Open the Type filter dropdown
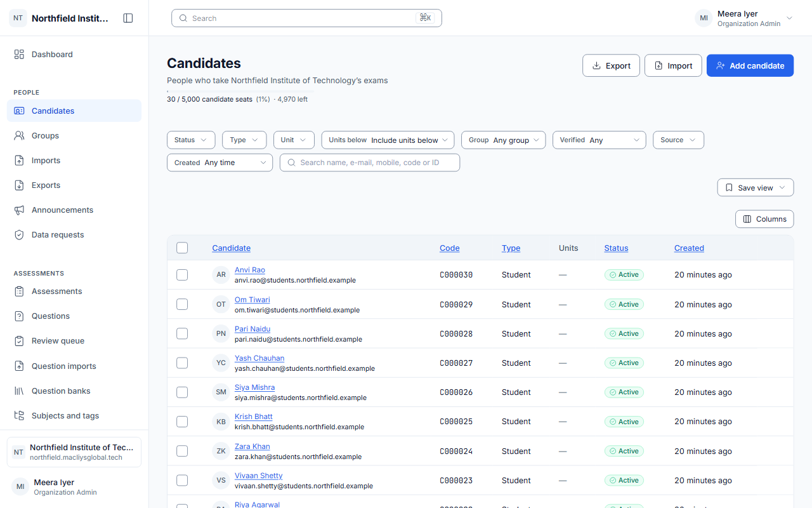The width and height of the screenshot is (812, 508). tap(244, 140)
